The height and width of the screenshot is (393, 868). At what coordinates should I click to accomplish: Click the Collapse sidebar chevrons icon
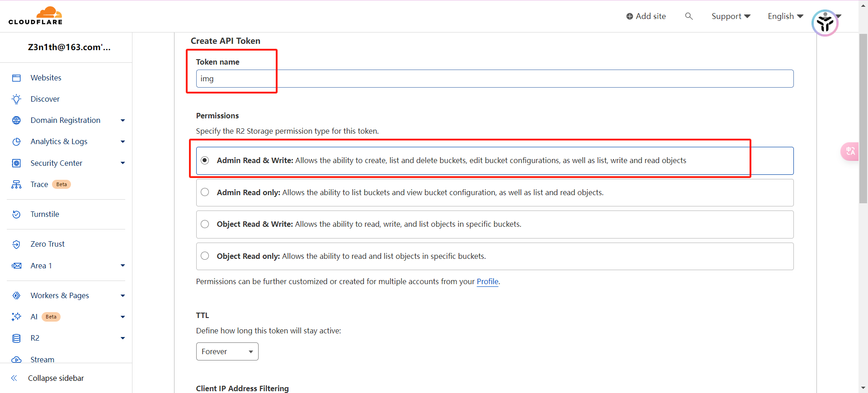point(14,379)
